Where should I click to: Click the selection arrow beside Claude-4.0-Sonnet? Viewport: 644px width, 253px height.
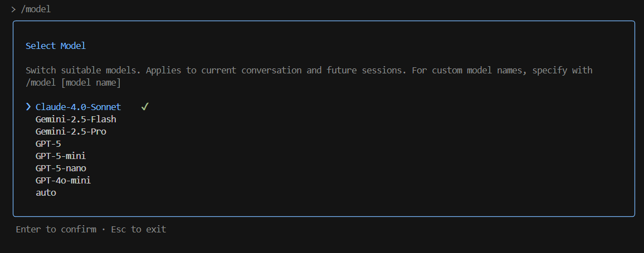coord(28,107)
